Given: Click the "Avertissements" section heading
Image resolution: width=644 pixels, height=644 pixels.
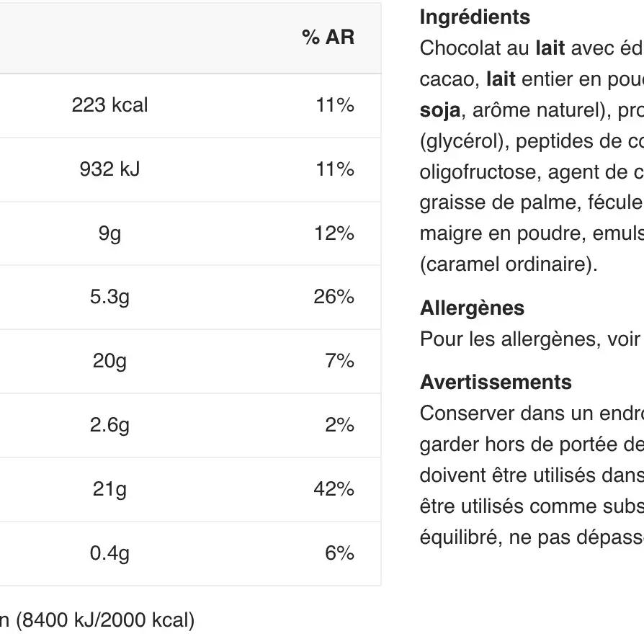Looking at the screenshot, I should click(x=496, y=383).
